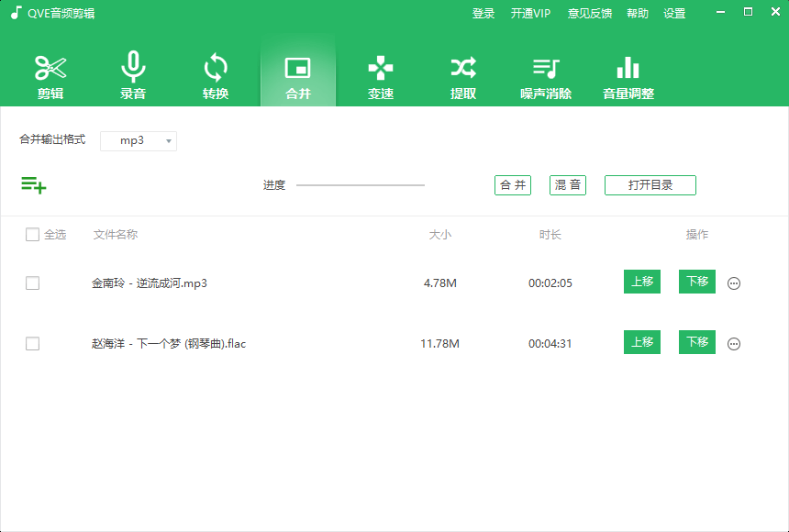The height and width of the screenshot is (532, 789).
Task: Switch to the 转换 conversion tool
Action: [216, 73]
